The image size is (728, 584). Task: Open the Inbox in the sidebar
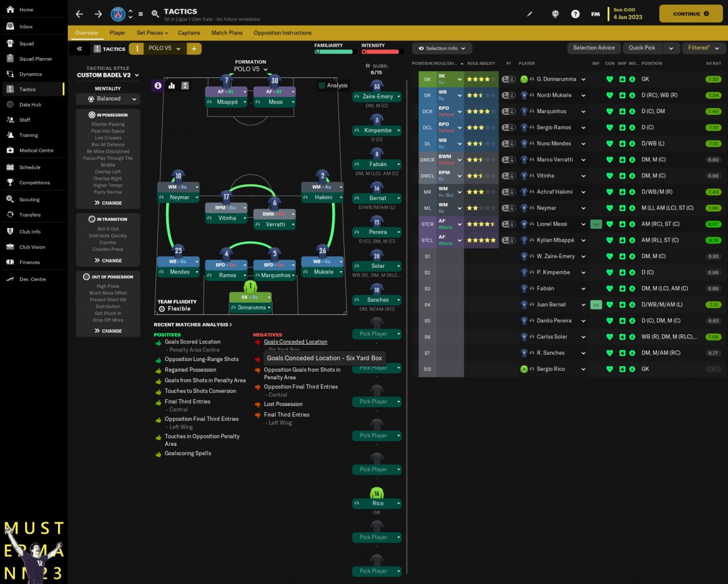[26, 27]
